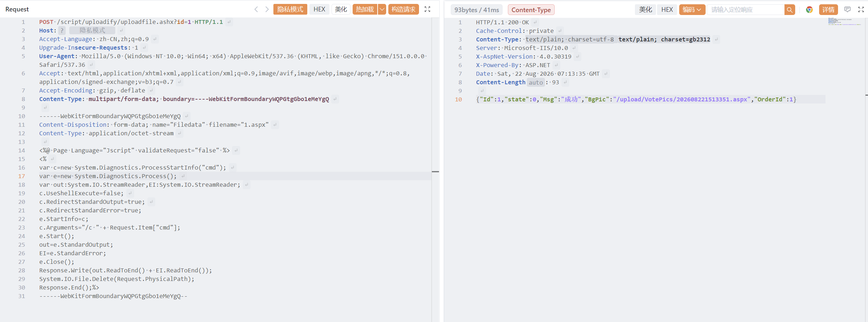Click the e.Start(); line in the request body

57,236
